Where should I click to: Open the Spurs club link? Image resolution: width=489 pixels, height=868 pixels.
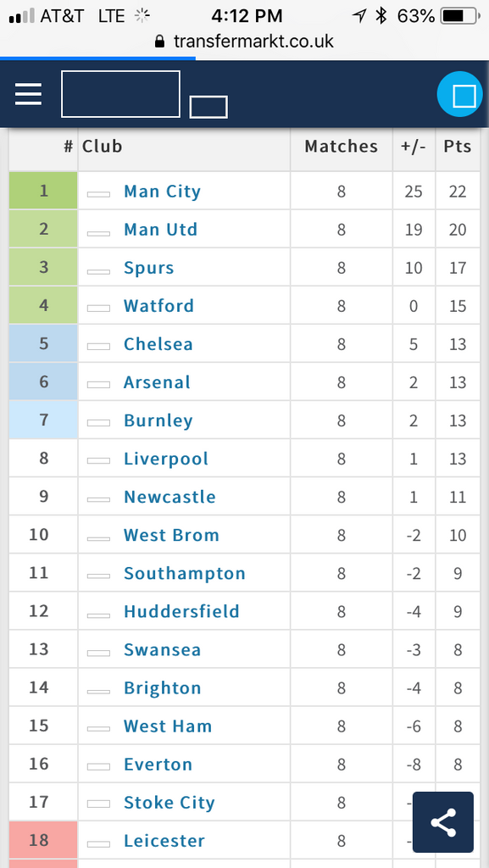(149, 268)
